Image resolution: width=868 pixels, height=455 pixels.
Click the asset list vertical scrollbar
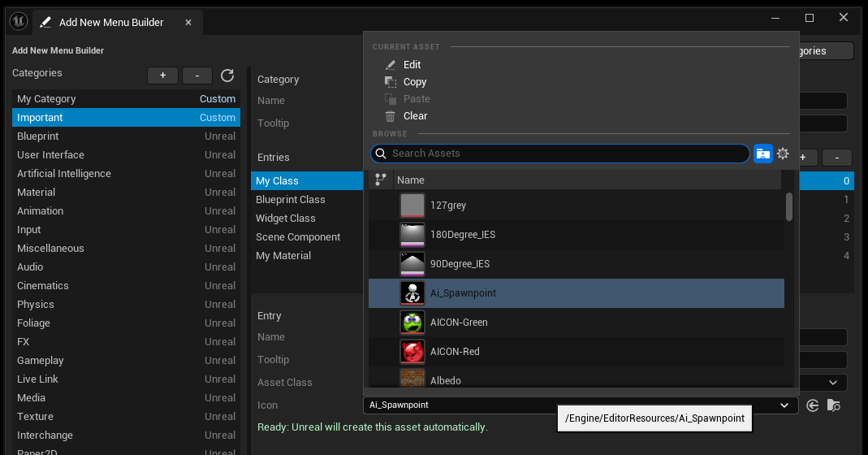point(789,206)
